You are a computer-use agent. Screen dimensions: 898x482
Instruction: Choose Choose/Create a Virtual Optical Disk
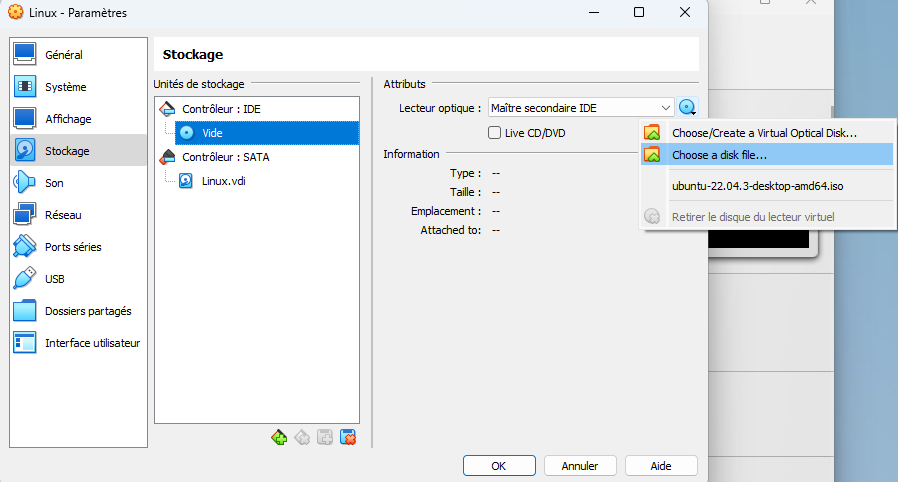coord(767,133)
